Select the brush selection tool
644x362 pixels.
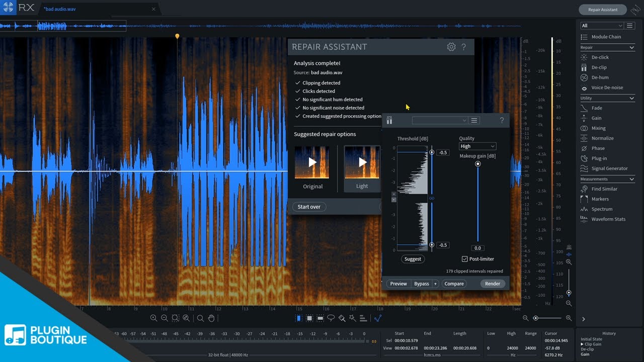(x=342, y=318)
